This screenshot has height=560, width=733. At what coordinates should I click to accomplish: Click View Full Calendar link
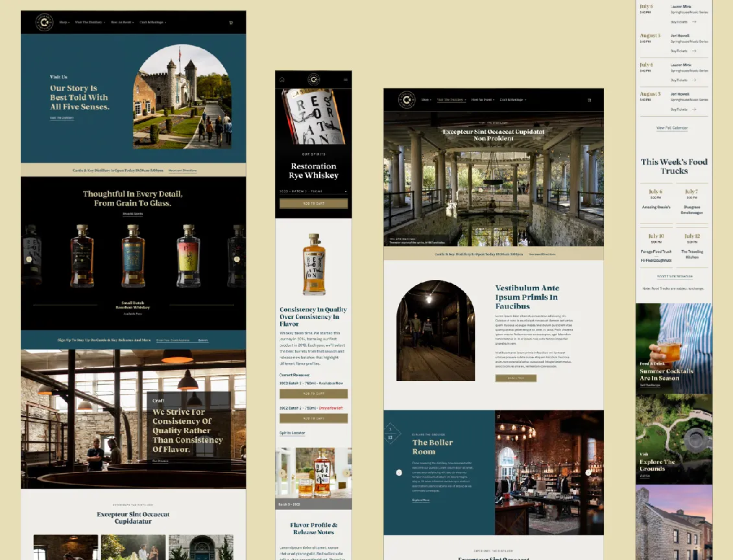click(x=672, y=128)
